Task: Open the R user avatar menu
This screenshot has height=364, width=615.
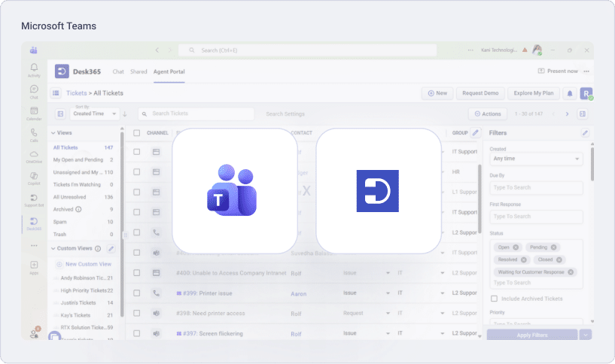Action: pos(586,93)
